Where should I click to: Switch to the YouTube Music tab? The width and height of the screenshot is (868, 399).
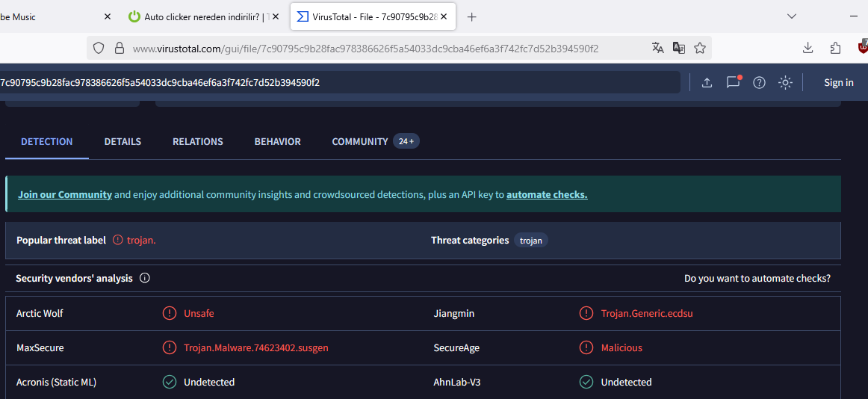pyautogui.click(x=50, y=17)
